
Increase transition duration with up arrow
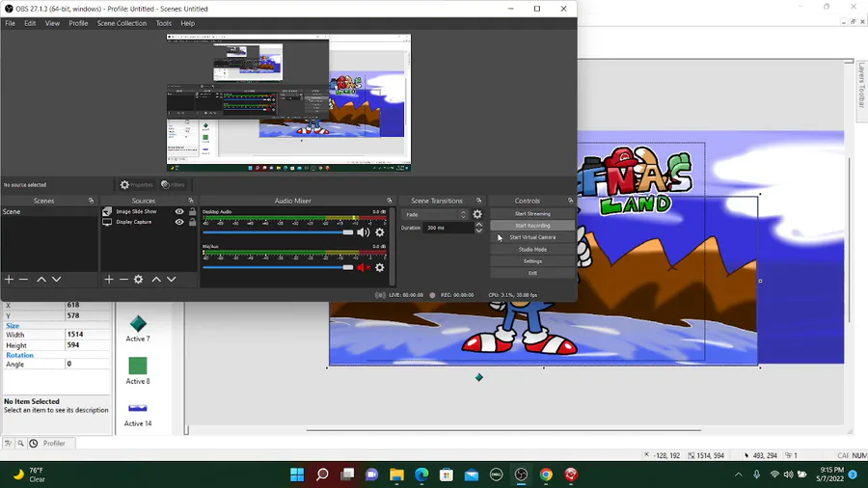(x=478, y=225)
